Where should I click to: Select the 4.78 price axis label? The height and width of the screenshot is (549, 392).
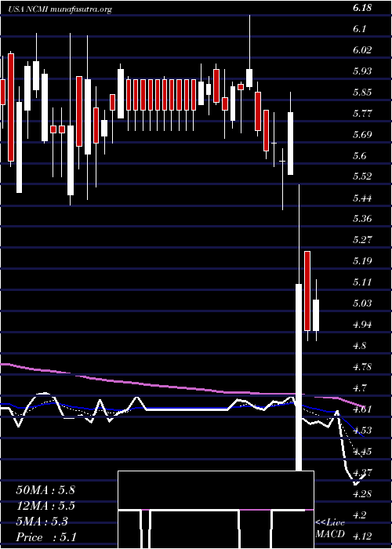[362, 366]
